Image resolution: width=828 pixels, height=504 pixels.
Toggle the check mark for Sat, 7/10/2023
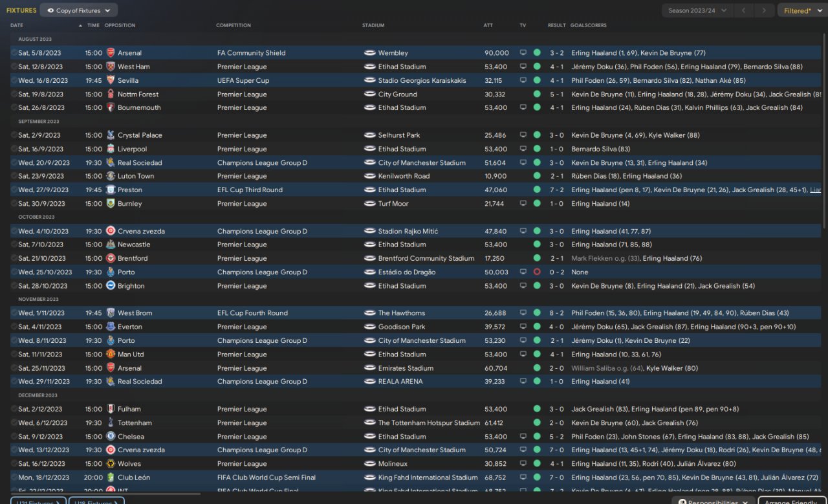(14, 245)
